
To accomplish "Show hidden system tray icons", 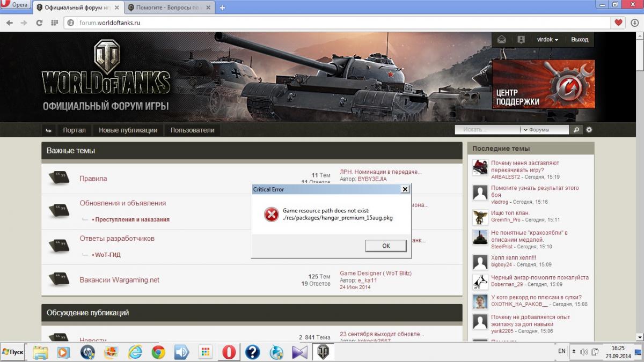I will (x=574, y=352).
